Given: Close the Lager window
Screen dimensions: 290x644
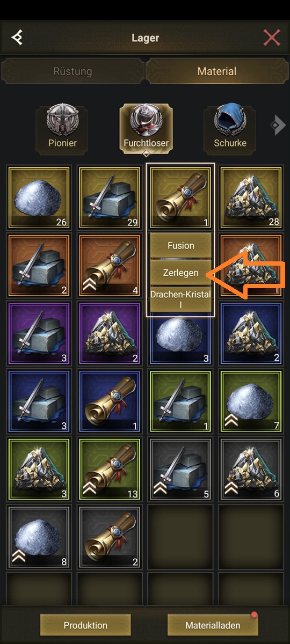Looking at the screenshot, I should [272, 38].
